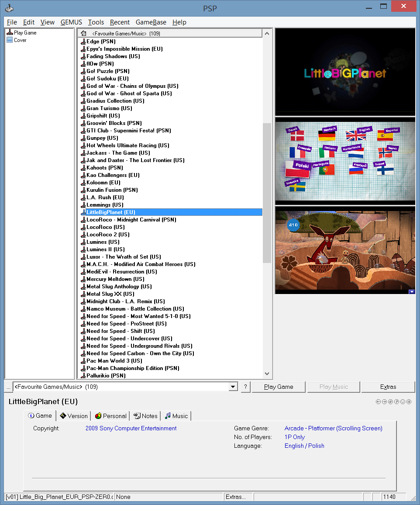Click the next-link right arrow icon

384,401
